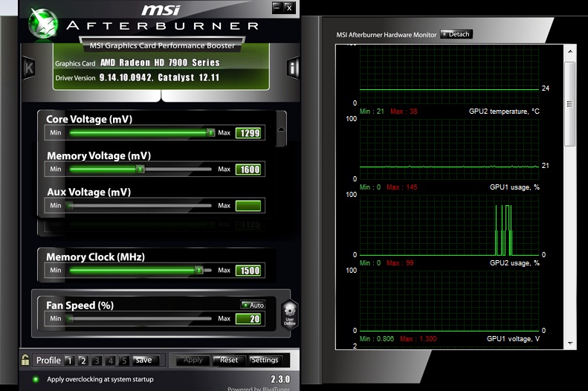Screen dimensions: 588x391
Task: Click the 'Max : 1.300' voltage reading
Action: tap(418, 339)
